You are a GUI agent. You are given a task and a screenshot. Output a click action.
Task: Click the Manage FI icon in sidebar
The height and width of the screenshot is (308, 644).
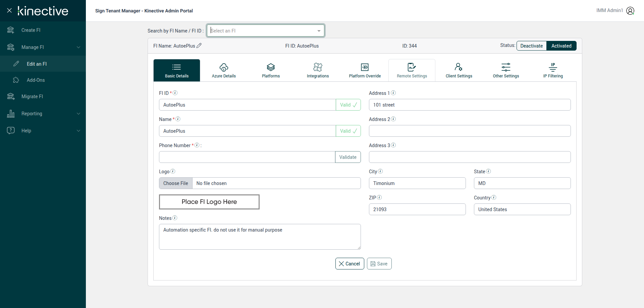[x=11, y=47]
